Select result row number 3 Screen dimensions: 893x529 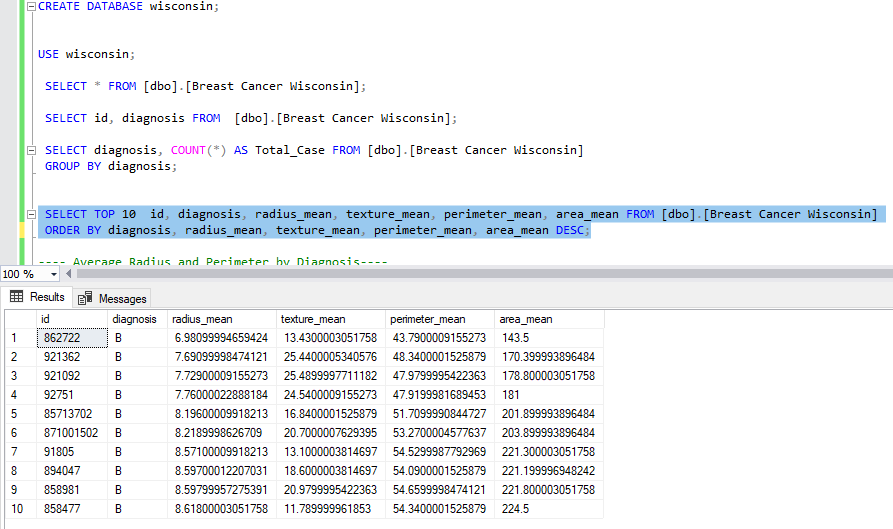pyautogui.click(x=21, y=376)
